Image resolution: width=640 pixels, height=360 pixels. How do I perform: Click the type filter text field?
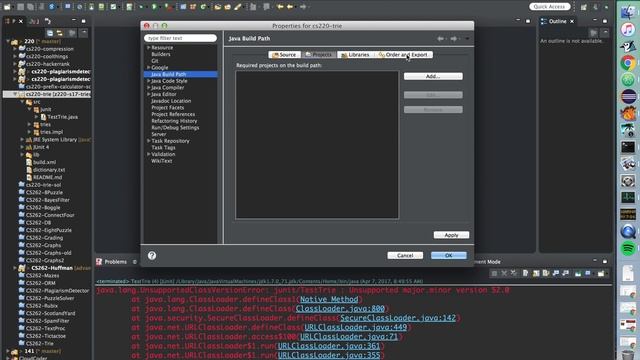click(180, 38)
